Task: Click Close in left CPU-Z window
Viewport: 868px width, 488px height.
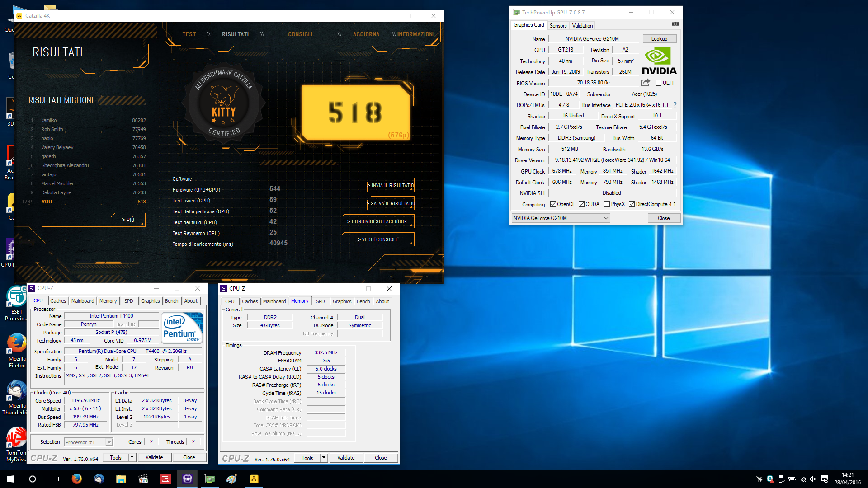Action: click(189, 457)
